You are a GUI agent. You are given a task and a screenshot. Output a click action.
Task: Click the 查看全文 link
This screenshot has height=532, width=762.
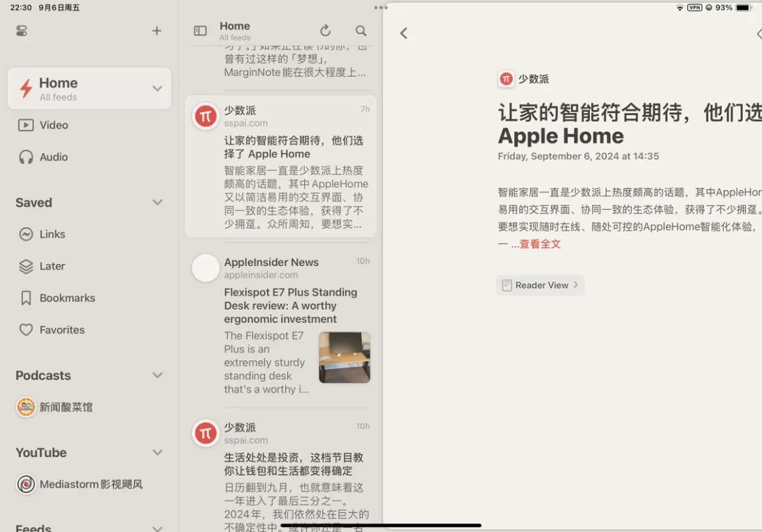tap(540, 244)
